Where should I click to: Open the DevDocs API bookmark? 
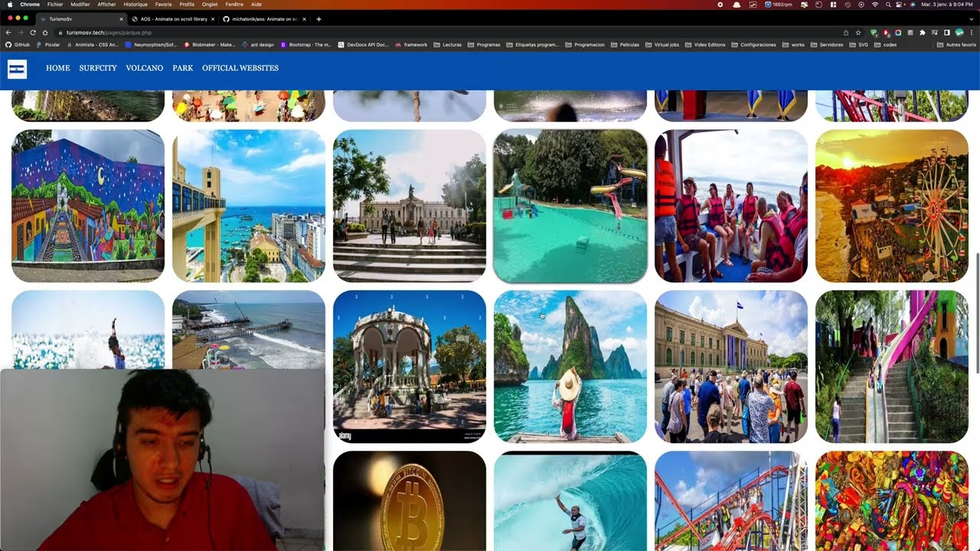[x=363, y=44]
